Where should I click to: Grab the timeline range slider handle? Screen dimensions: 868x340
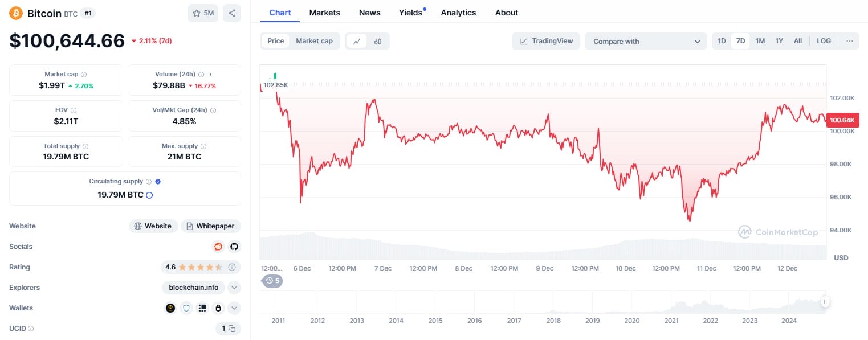tap(824, 302)
